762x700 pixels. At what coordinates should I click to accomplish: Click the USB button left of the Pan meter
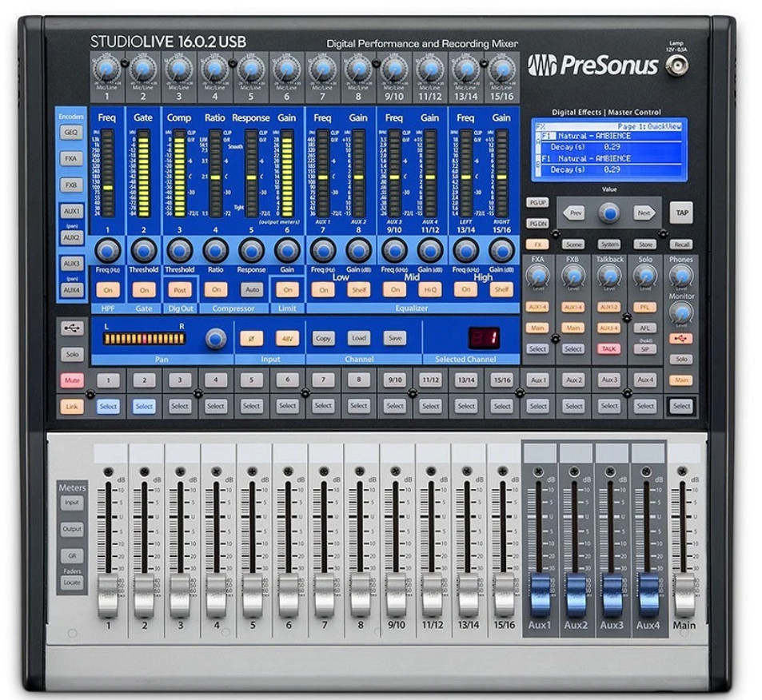[72, 328]
